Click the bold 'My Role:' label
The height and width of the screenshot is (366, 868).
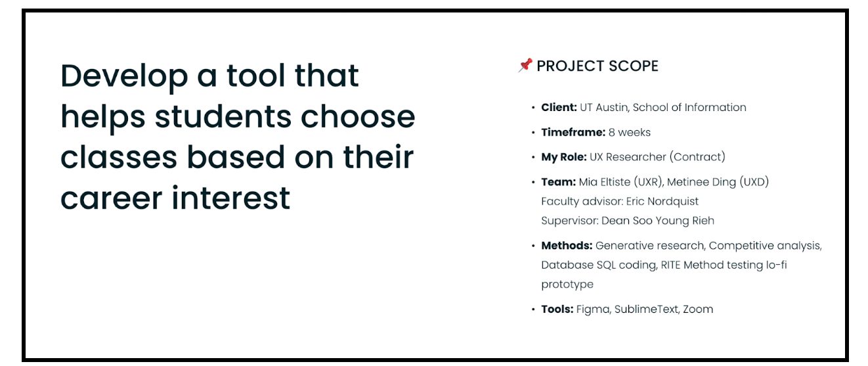563,157
